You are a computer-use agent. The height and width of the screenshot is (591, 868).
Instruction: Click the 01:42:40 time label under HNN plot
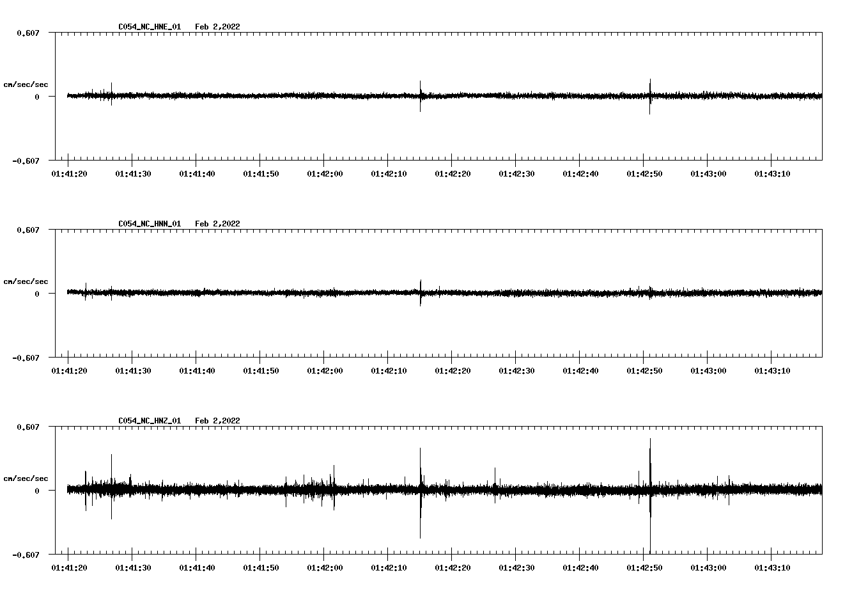(580, 371)
